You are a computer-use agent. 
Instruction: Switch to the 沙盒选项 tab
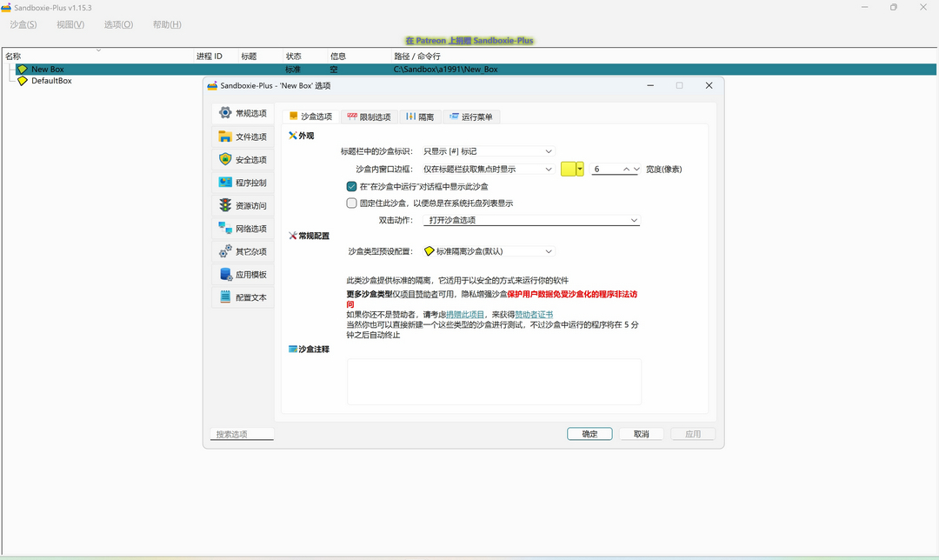point(310,117)
